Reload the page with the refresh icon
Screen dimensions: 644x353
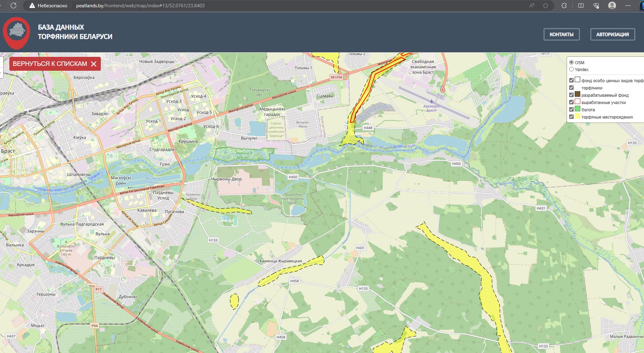(x=14, y=6)
